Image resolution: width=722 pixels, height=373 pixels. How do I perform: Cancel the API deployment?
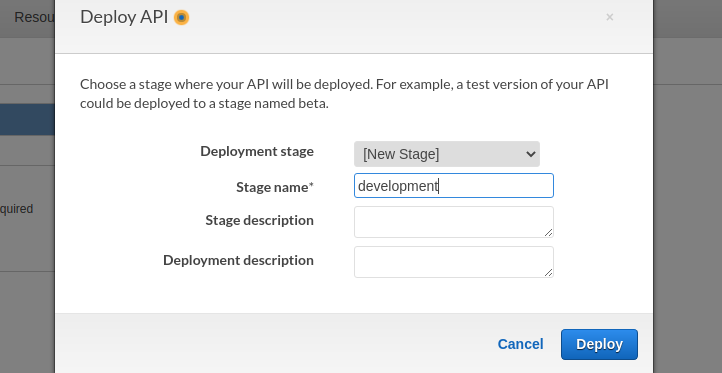[520, 344]
